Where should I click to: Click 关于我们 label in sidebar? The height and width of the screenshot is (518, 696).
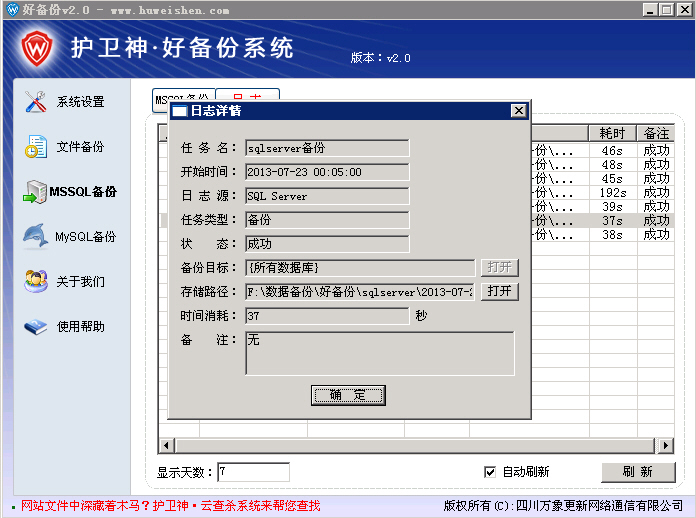[80, 281]
